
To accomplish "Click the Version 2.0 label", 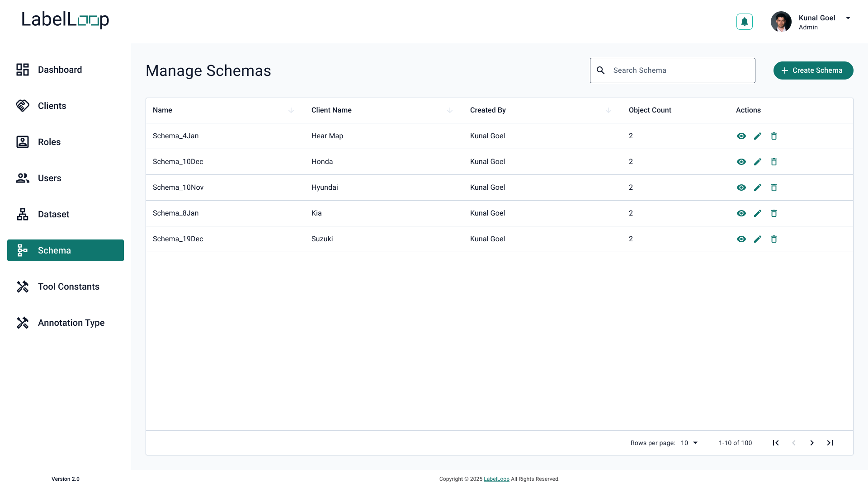I will pyautogui.click(x=66, y=479).
